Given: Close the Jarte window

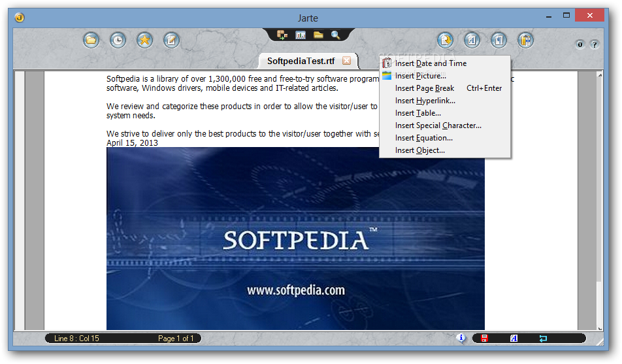Looking at the screenshot, I should [x=590, y=16].
